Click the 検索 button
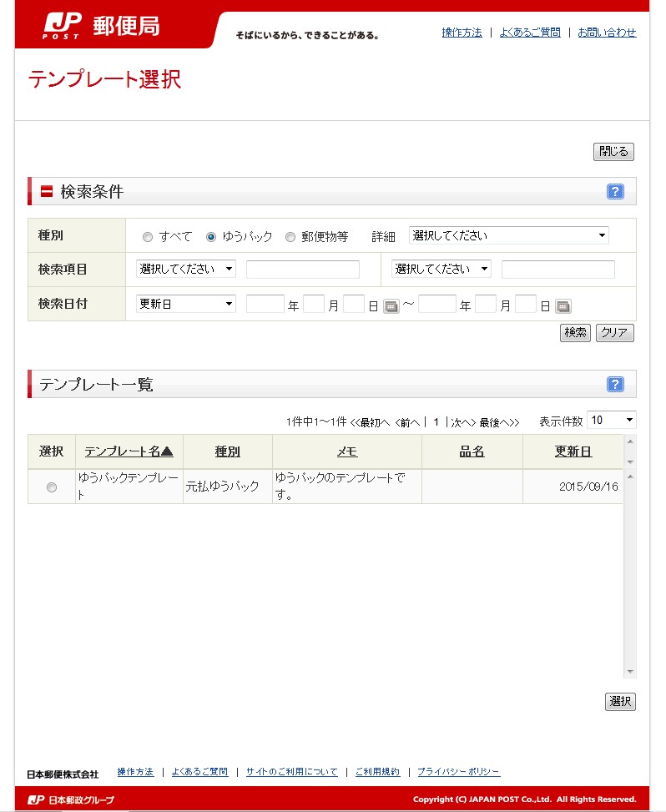The image size is (666, 812). click(575, 333)
